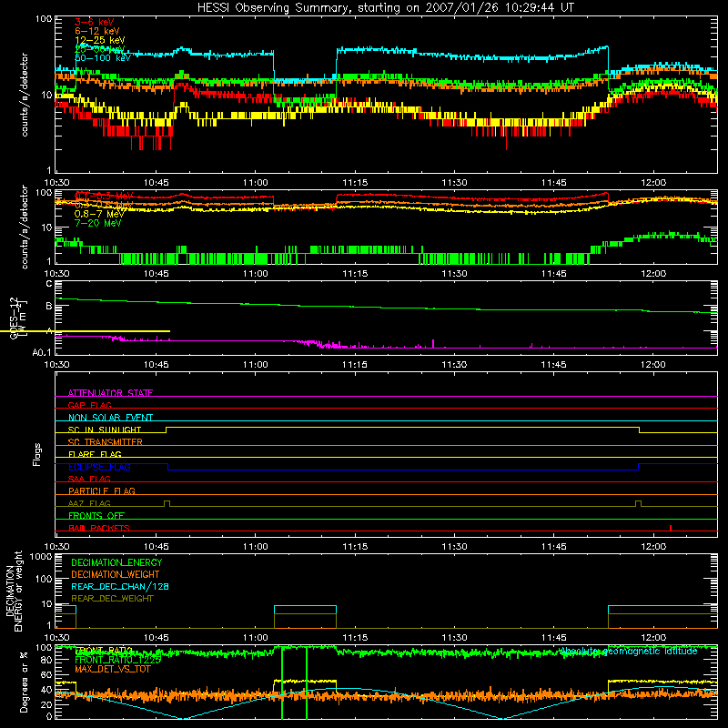728x728 pixels.
Task: Select the 3-6 keV legend label
Action: (95, 22)
